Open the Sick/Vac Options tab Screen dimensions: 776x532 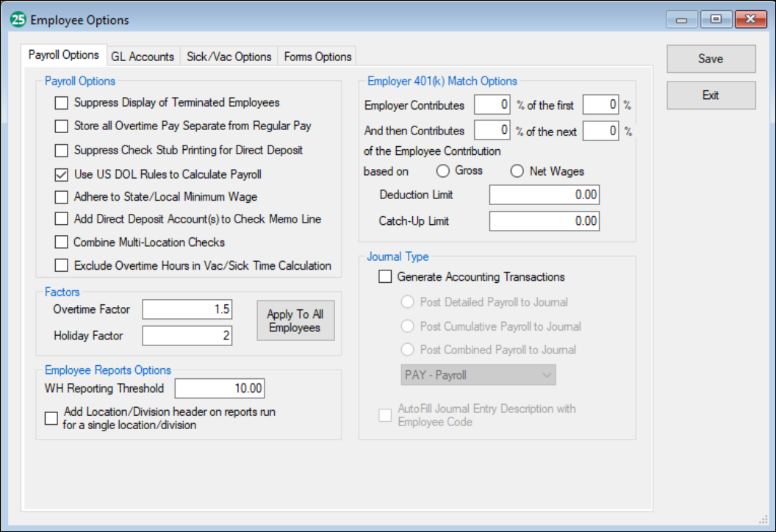229,55
